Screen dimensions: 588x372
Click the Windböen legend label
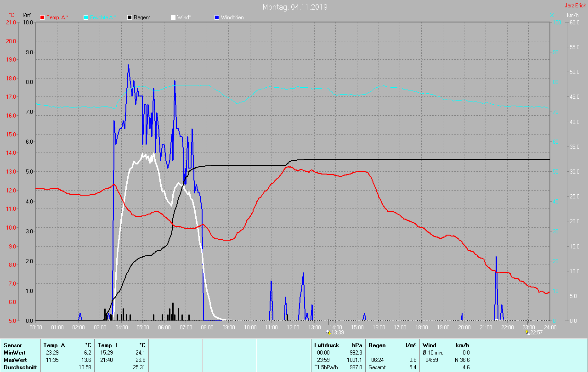(x=232, y=17)
